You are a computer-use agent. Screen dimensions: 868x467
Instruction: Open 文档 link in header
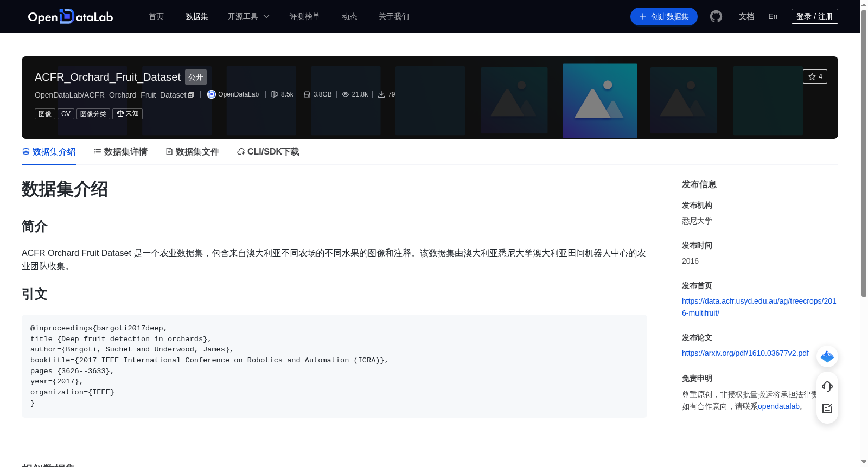(x=746, y=17)
